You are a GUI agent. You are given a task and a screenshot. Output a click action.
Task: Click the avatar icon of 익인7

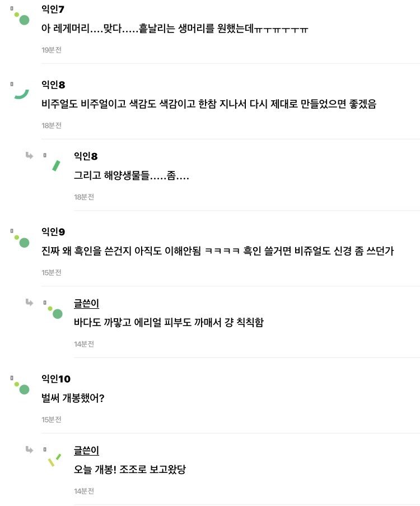click(22, 18)
